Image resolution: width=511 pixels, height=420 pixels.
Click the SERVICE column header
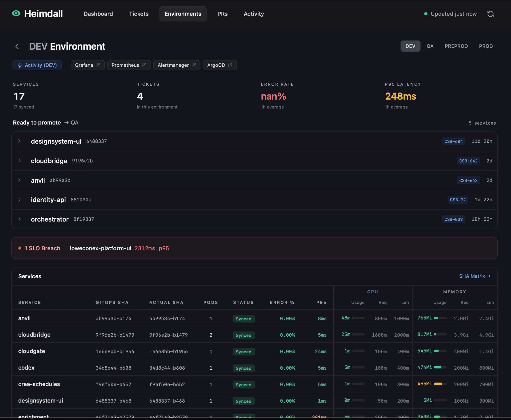click(29, 302)
